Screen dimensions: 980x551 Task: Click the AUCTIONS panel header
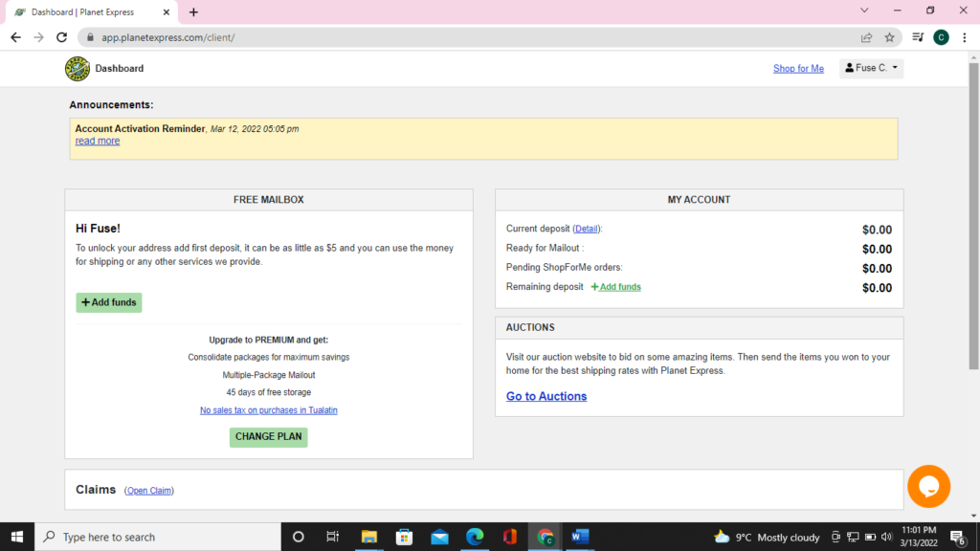click(699, 327)
